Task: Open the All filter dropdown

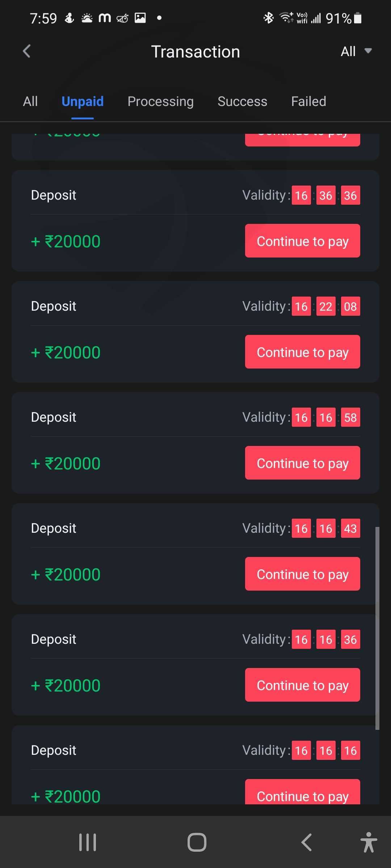Action: pos(356,51)
